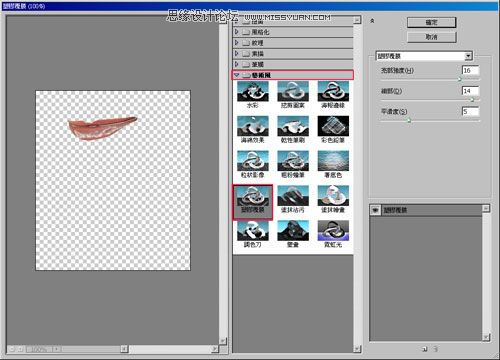This screenshot has width=500, height=360.
Task: Click the 確定 (OK) button
Action: point(431,22)
